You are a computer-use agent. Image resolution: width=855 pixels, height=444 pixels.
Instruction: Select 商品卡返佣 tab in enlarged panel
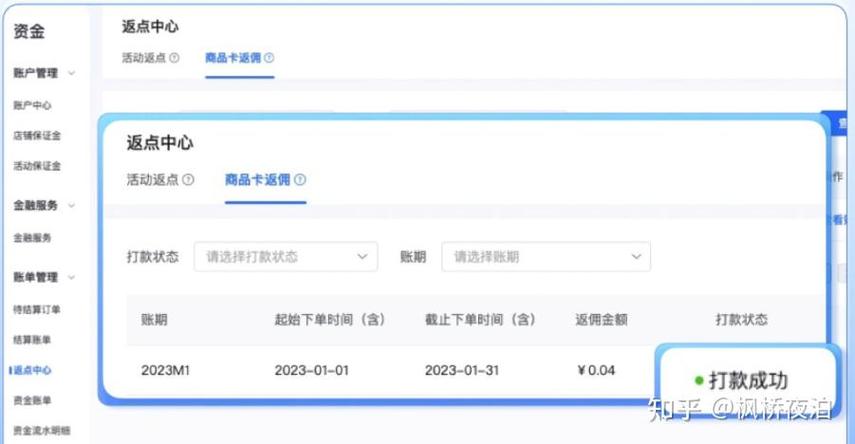[x=257, y=179]
